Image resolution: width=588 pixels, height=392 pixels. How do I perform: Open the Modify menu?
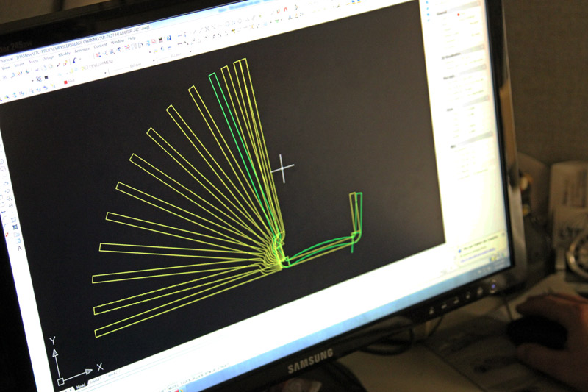pyautogui.click(x=65, y=54)
